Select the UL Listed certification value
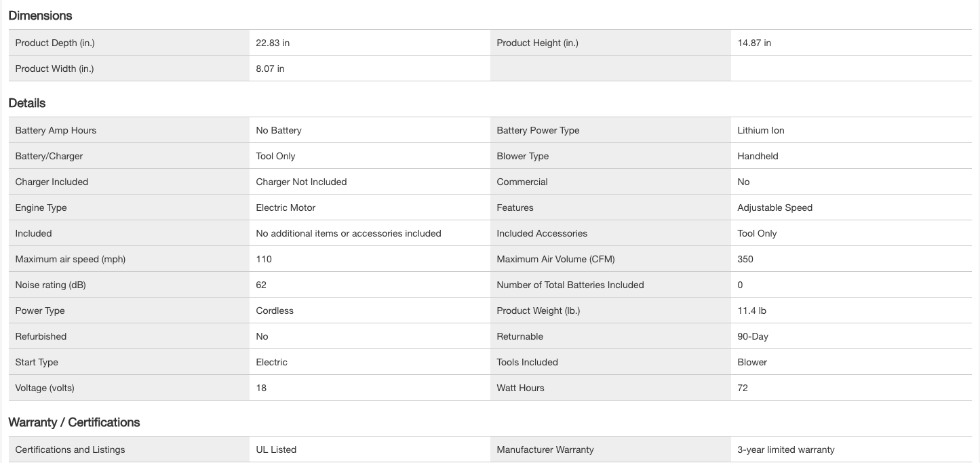 click(276, 449)
